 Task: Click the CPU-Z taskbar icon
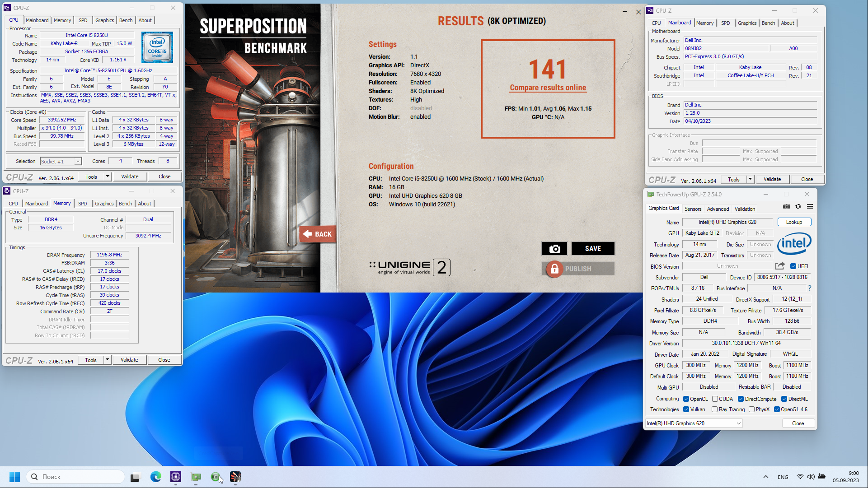click(176, 477)
